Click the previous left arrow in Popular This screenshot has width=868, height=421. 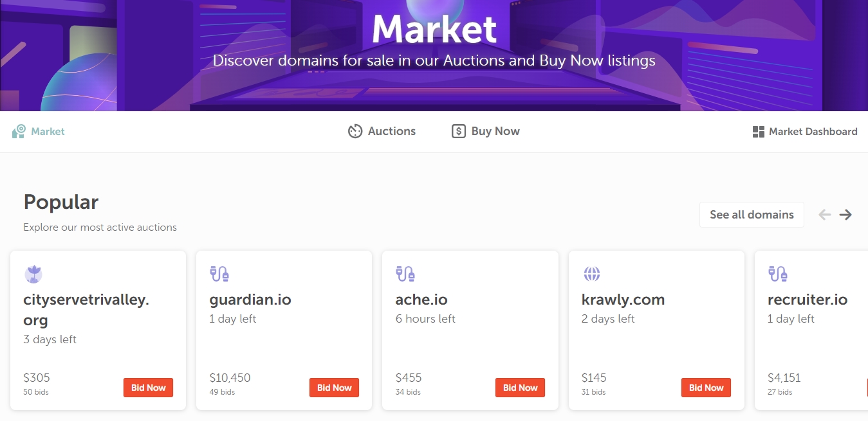point(825,215)
